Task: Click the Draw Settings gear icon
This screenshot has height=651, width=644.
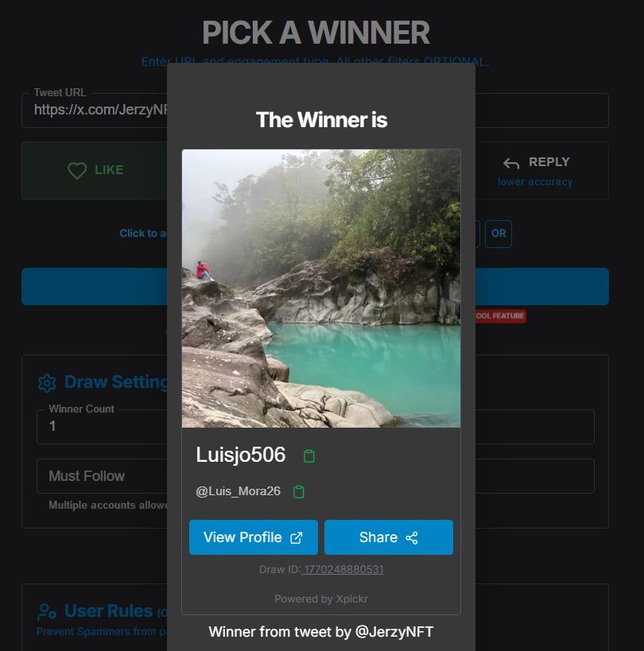Action: click(x=47, y=383)
